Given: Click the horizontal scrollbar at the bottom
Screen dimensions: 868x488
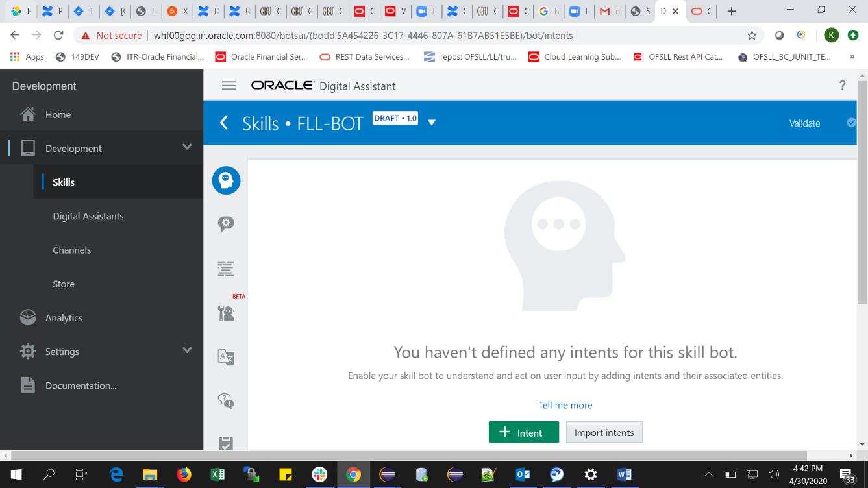Looking at the screenshot, I should click(409, 456).
